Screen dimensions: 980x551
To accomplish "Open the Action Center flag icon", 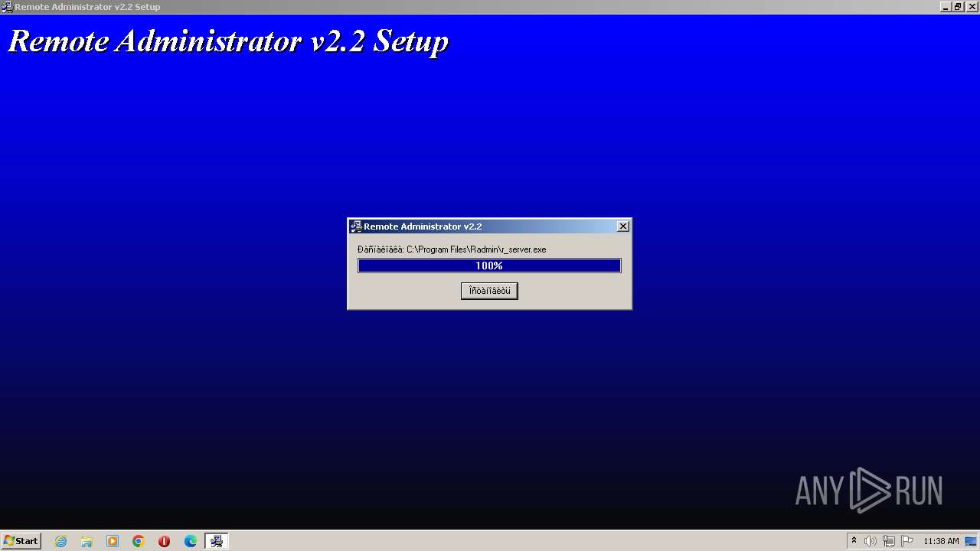I will click(907, 541).
